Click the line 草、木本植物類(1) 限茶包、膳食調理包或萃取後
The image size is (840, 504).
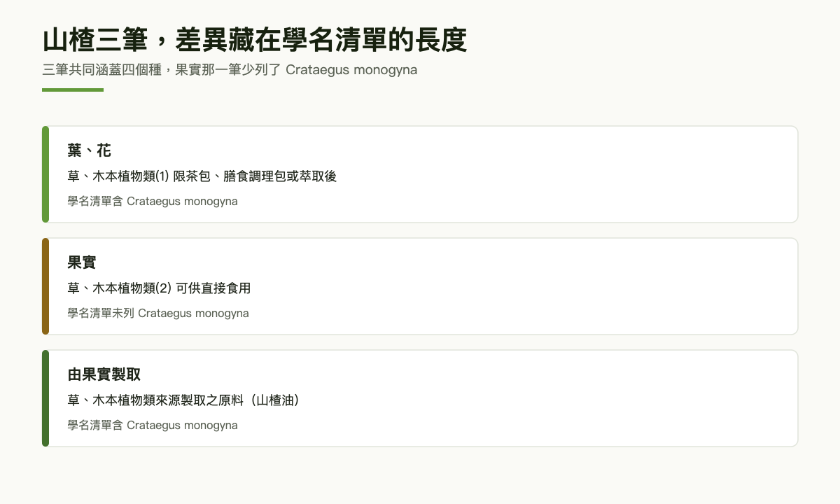pos(202,176)
